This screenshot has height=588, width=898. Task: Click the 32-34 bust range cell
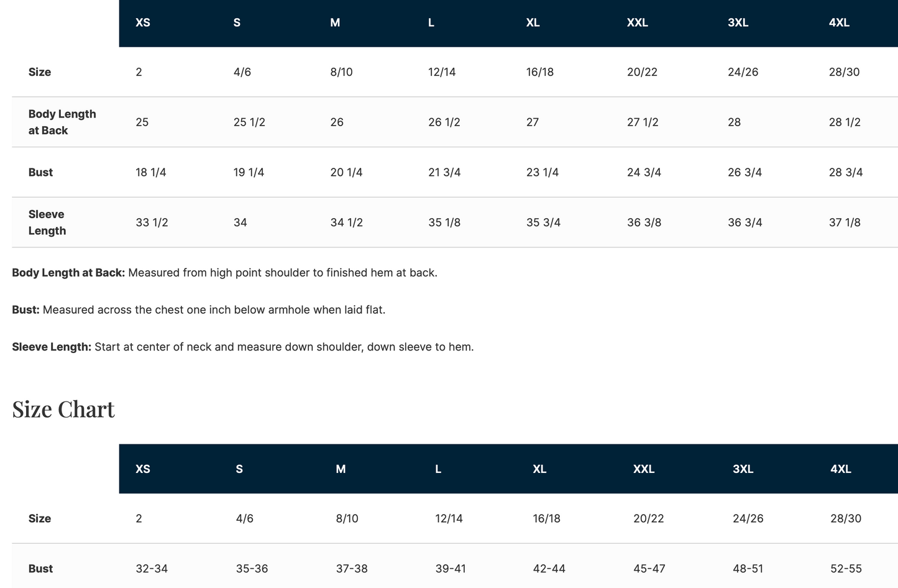(152, 569)
